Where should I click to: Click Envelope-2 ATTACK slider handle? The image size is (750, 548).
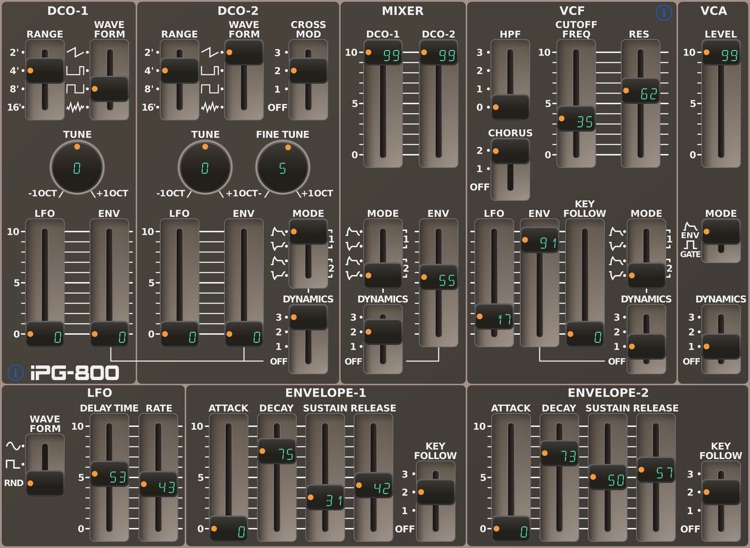(x=511, y=529)
